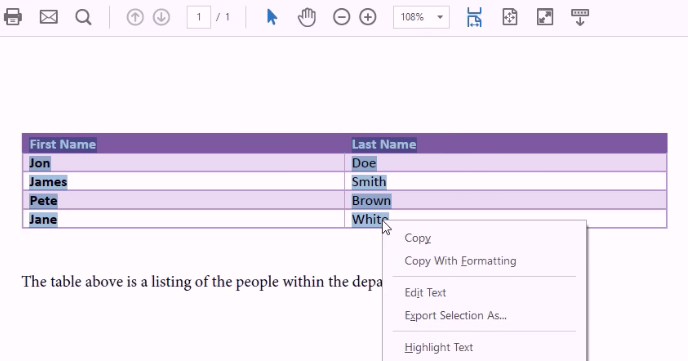Click the Fit Page icon
This screenshot has width=688, height=361.
point(510,17)
